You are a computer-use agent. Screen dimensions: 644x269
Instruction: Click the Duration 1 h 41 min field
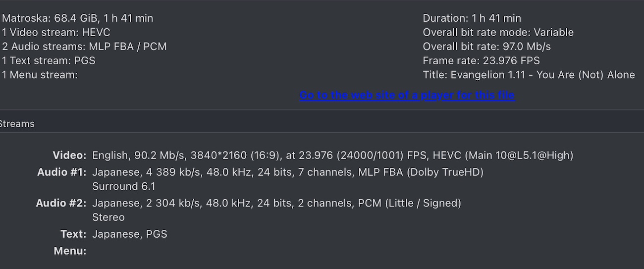point(472,18)
